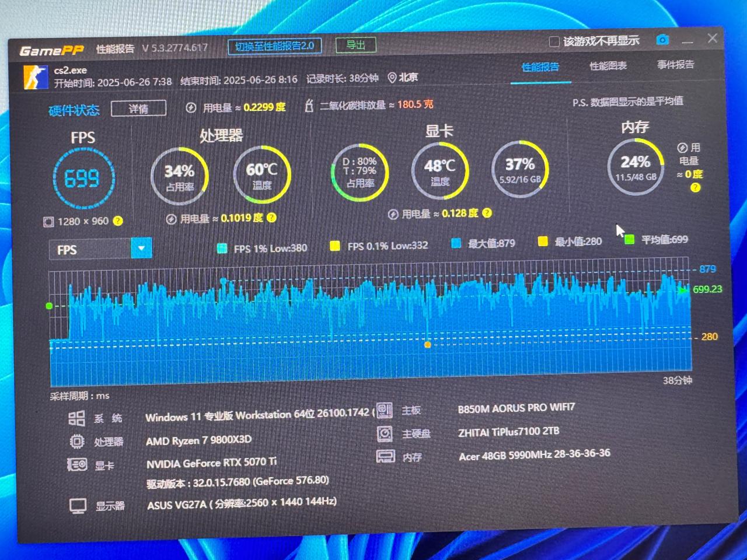Enable the 该游戏不再显示 checkbox

pyautogui.click(x=554, y=41)
